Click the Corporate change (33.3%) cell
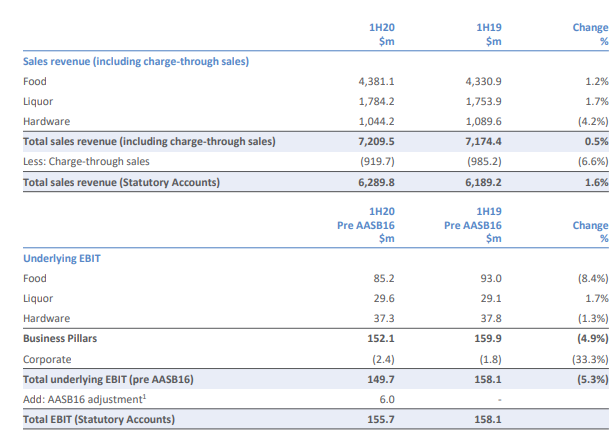 586,359
